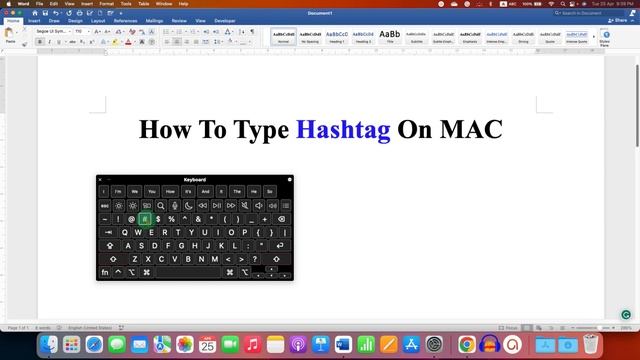
Task: Justify paragraph text in the ribbon
Action: tap(196, 42)
